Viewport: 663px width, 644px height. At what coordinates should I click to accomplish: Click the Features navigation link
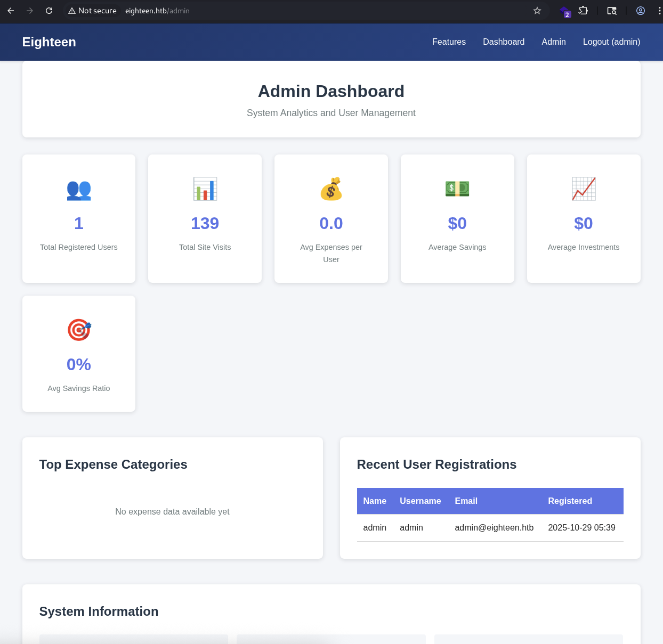[x=449, y=42]
